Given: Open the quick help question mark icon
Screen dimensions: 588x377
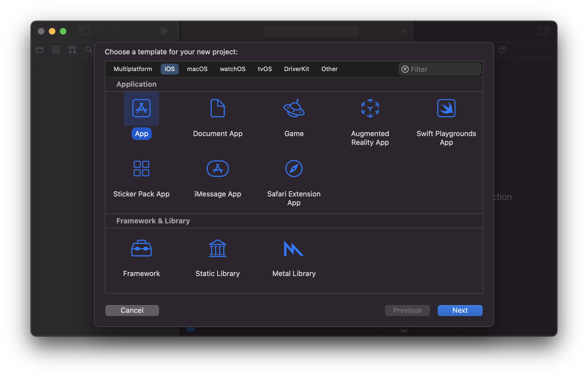Looking at the screenshot, I should 502,50.
